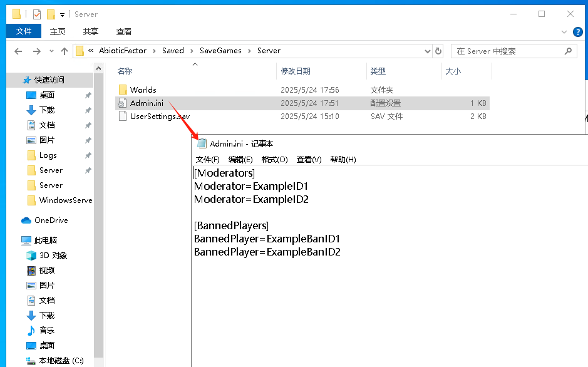Unpin 桌面 pin icon in quick access

click(88, 95)
